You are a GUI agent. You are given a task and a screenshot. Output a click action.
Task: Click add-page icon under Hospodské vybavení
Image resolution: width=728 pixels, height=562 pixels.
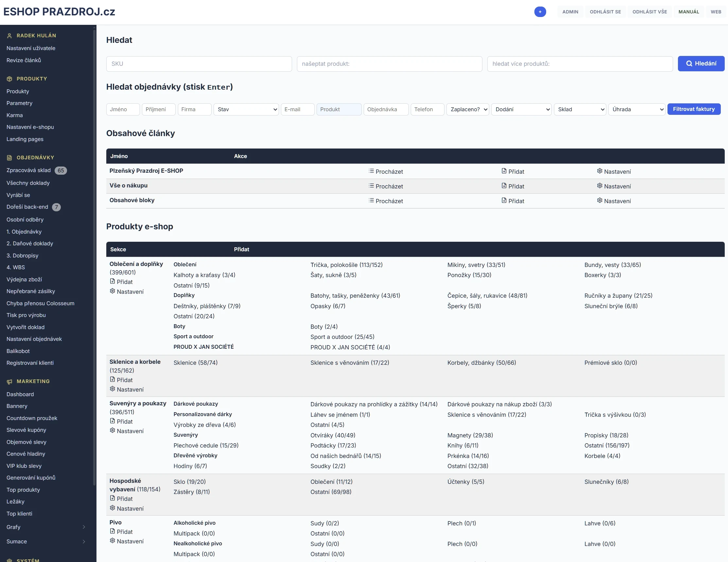(x=112, y=498)
